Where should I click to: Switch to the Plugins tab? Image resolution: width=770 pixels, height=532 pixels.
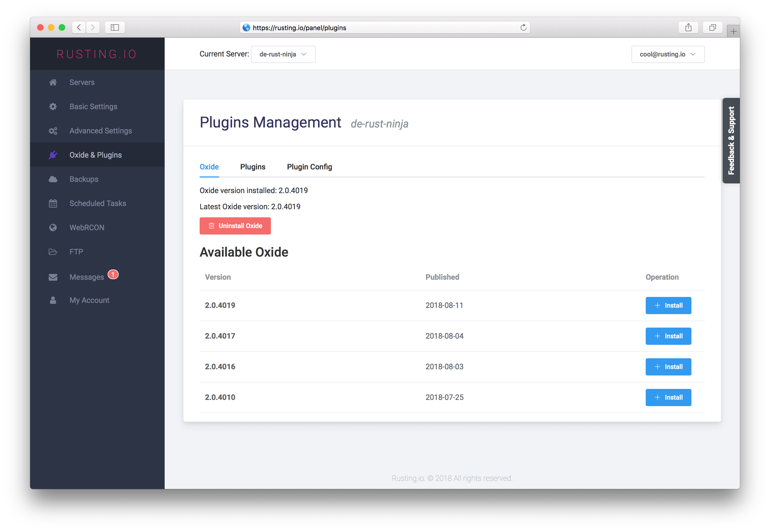point(253,167)
